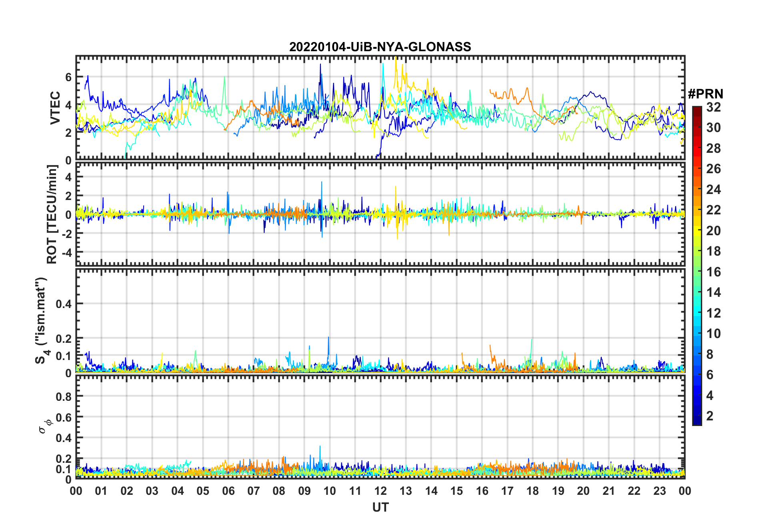Click the VTEC y-axis label
The height and width of the screenshot is (532, 761).
(55, 108)
